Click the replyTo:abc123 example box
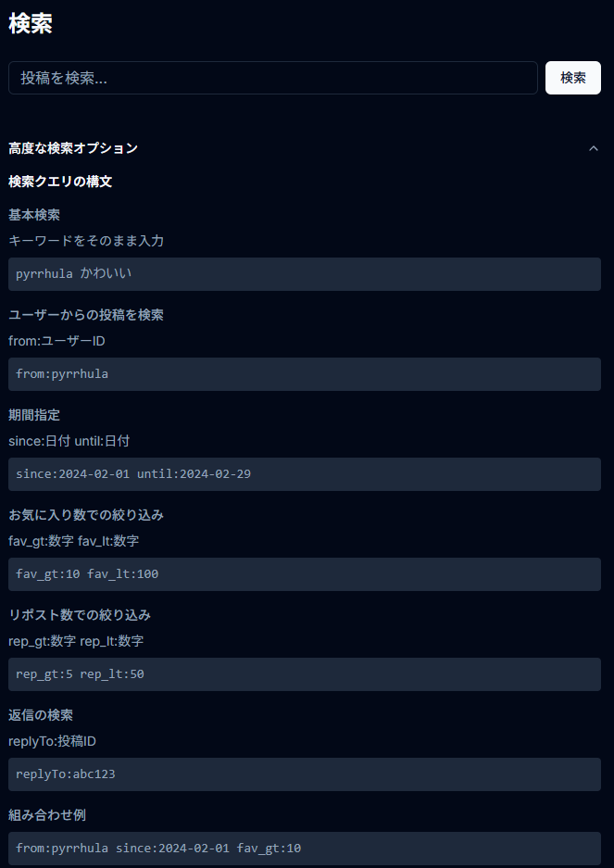Viewport: 614px width, 868px height. 304,774
